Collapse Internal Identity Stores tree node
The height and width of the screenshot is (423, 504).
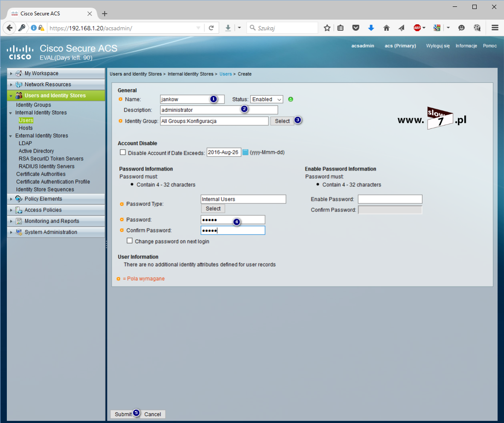(x=11, y=113)
